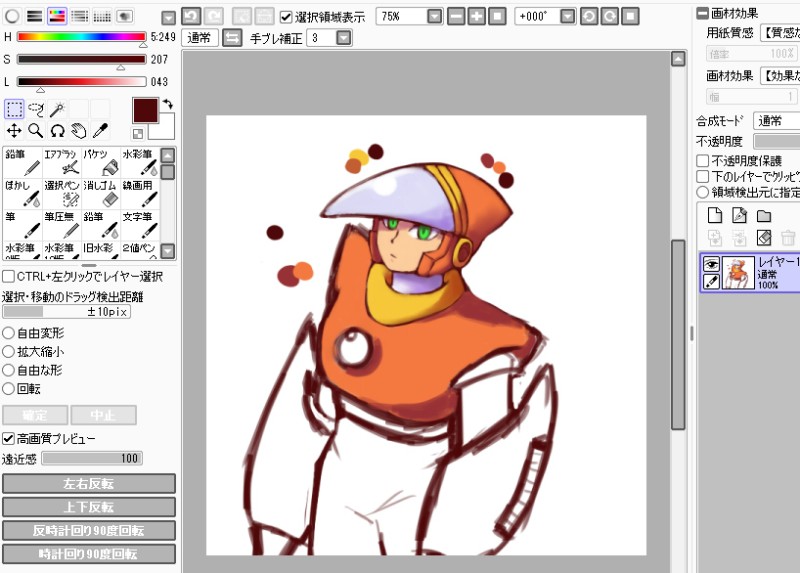
Task: Collapse the 画材効果 panel section
Action: [x=702, y=13]
